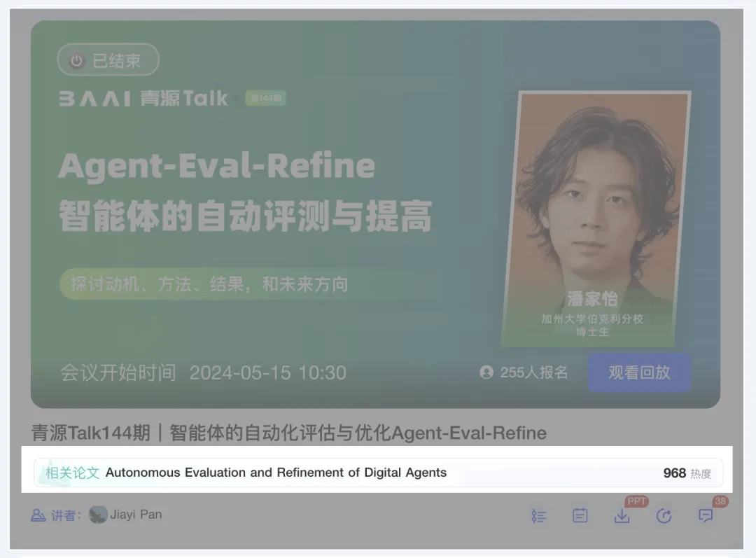
Task: Click the 968 热度 popularity counter
Action: pyautogui.click(x=687, y=473)
